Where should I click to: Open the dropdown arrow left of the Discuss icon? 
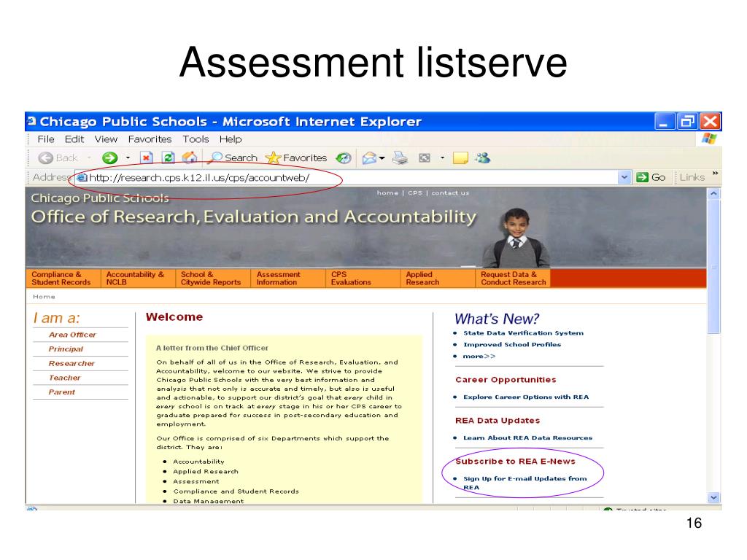coord(442,157)
